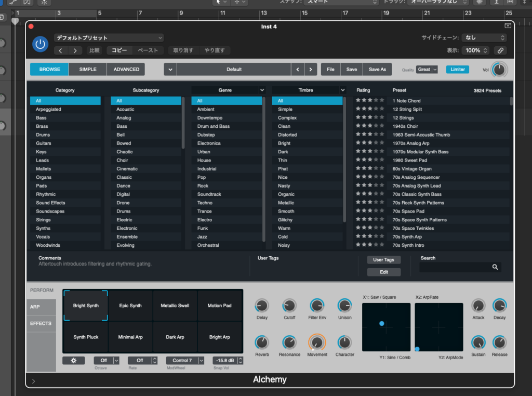Image resolution: width=532 pixels, height=396 pixels.
Task: Switch to the ARP tab
Action: (x=41, y=307)
